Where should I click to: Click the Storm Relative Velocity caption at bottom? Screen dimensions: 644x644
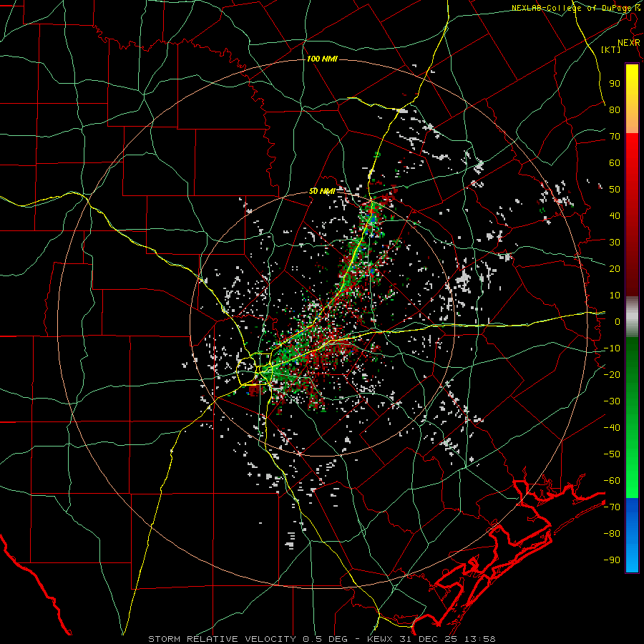tap(321, 639)
